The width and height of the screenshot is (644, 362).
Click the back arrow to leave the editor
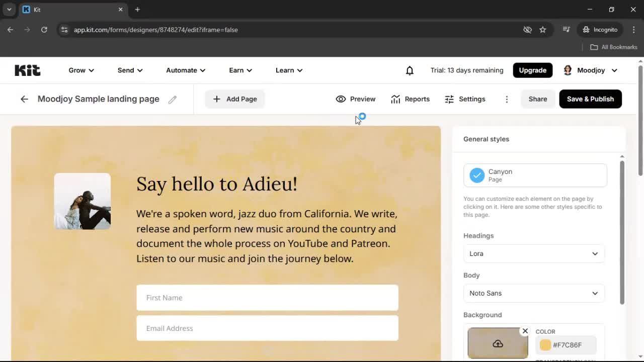tap(24, 99)
